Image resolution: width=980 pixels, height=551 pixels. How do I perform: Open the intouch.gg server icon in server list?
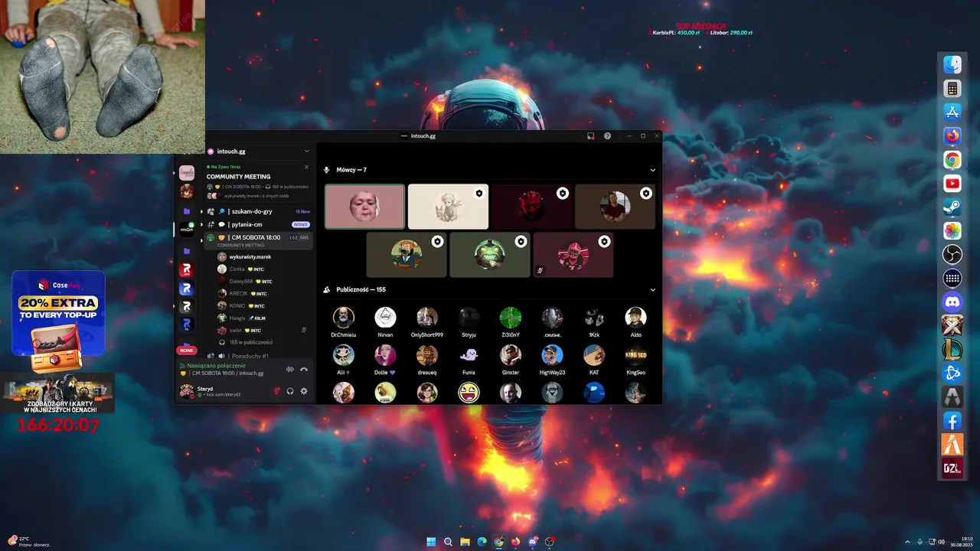pyautogui.click(x=187, y=229)
